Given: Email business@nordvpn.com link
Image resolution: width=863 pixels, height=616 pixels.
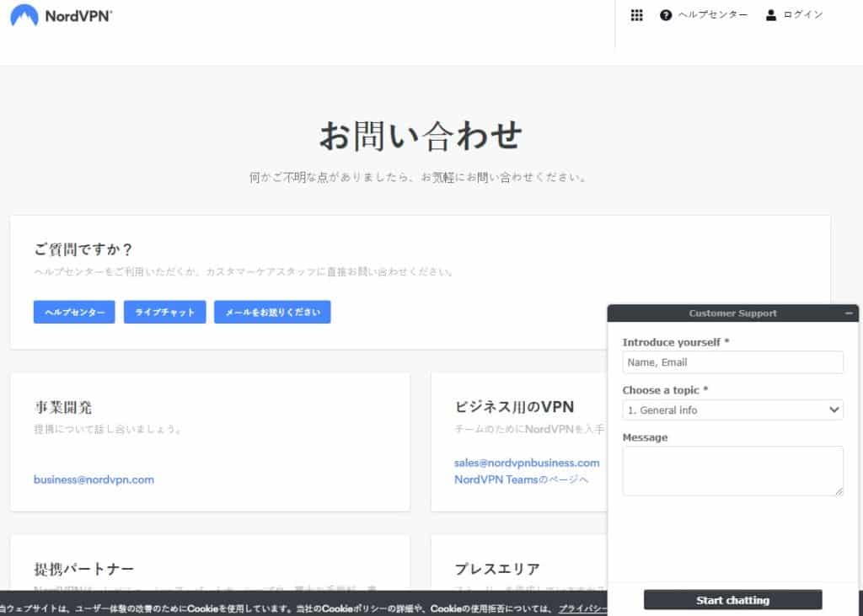Looking at the screenshot, I should click(94, 479).
